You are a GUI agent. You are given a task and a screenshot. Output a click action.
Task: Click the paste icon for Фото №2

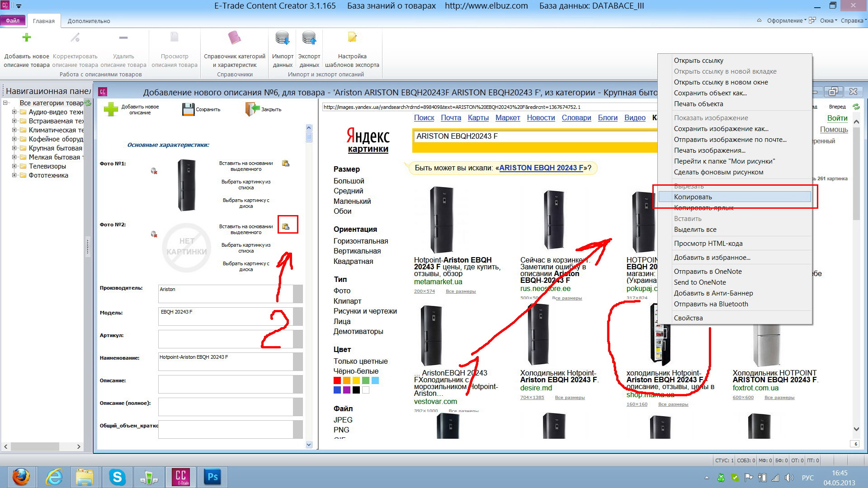click(286, 226)
